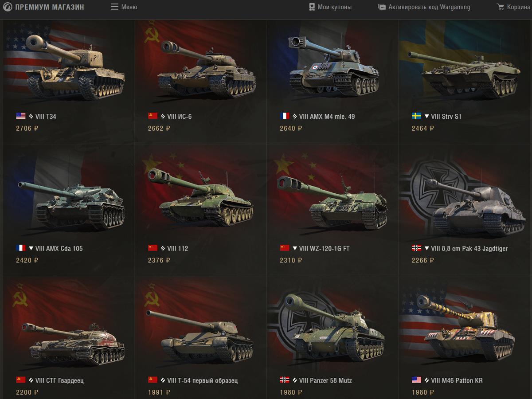Image resolution: width=532 pixels, height=399 pixels.
Task: Click the Swedish flag icon beside Strv S1
Action: coord(416,116)
